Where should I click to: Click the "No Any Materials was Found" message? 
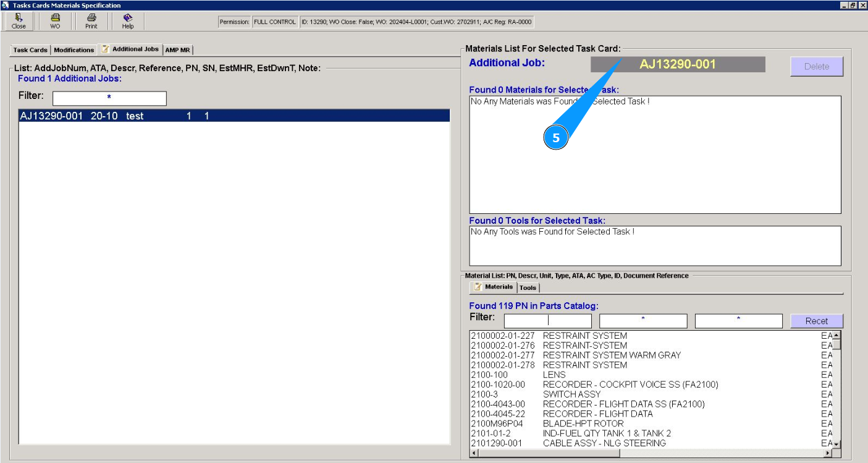[x=560, y=101]
